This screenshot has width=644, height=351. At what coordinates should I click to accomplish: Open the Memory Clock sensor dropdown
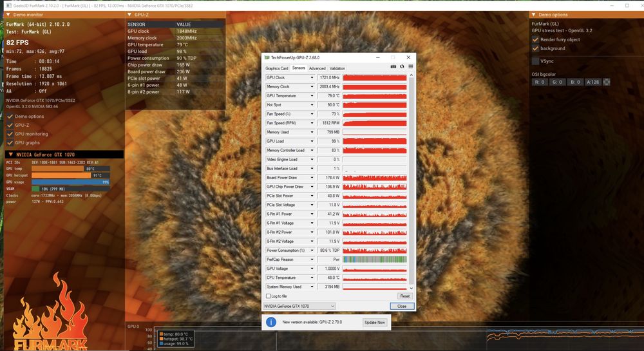[x=312, y=86]
